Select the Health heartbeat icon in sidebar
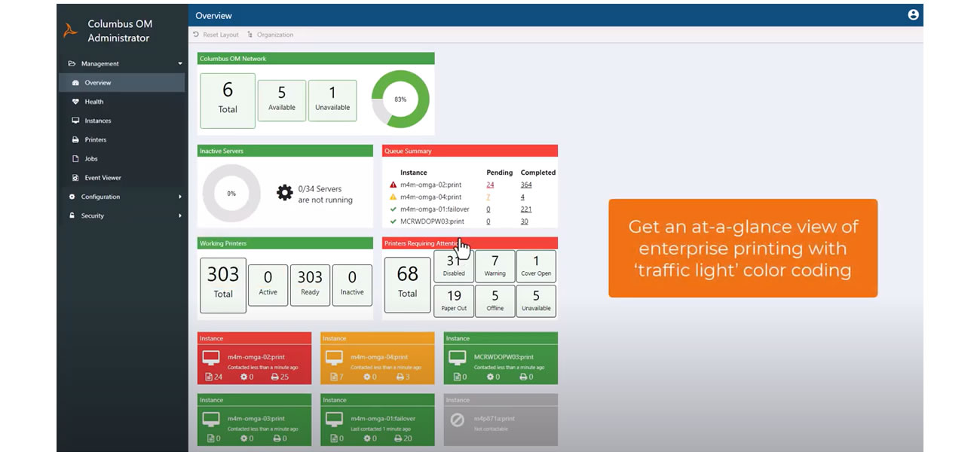Image resolution: width=980 pixels, height=467 pixels. [75, 102]
